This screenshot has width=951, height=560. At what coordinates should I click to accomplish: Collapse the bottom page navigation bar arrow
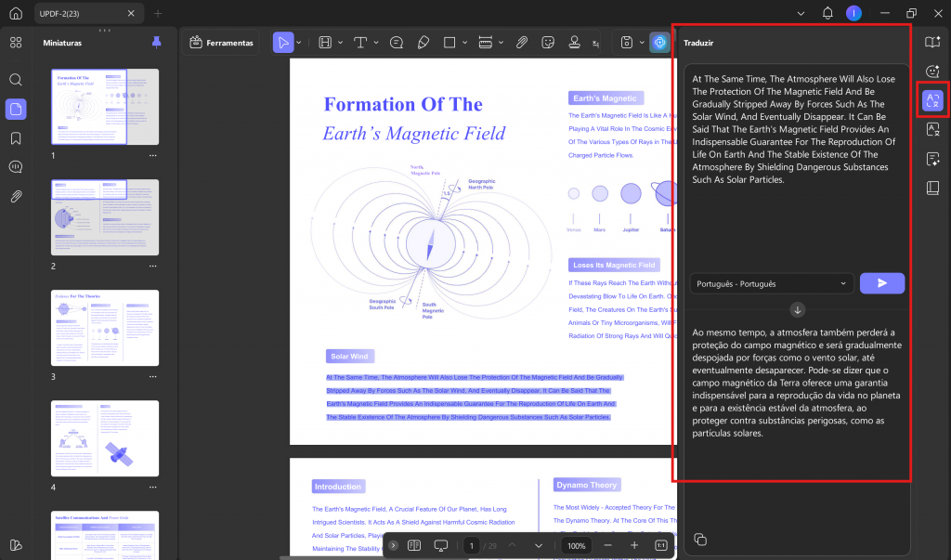(393, 545)
